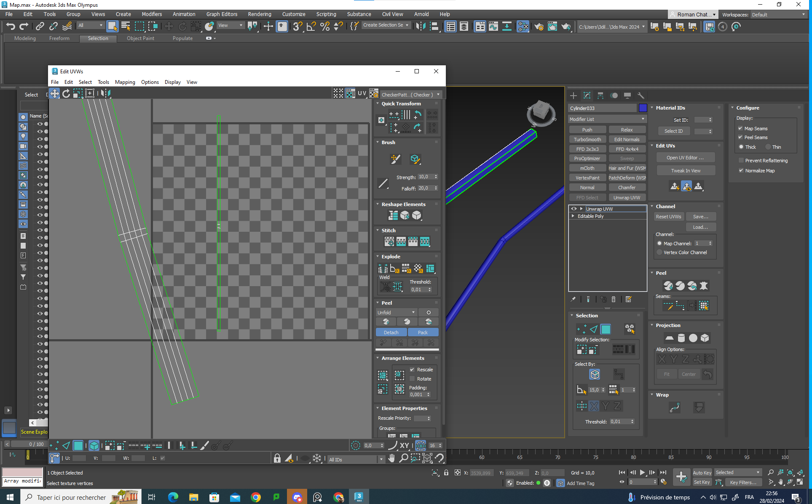Open the Hierarchy command panel tab
The width and height of the screenshot is (812, 504).
[x=600, y=96]
